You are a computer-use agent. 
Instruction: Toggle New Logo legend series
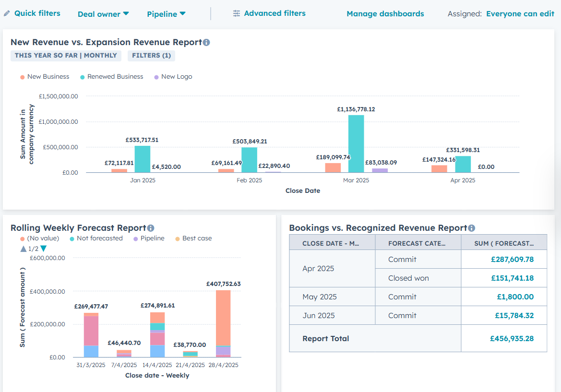(173, 77)
